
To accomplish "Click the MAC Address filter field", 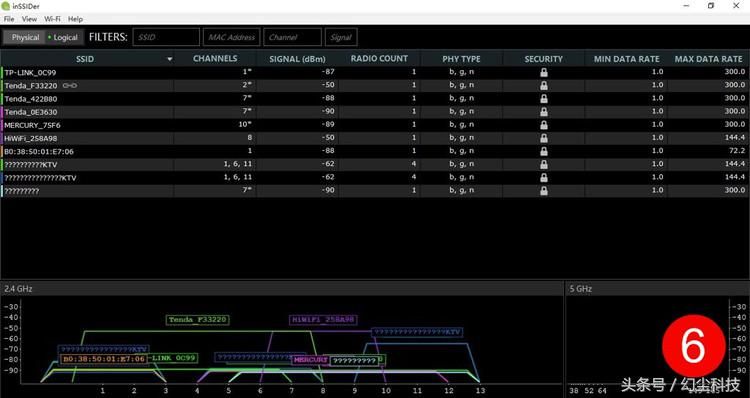I will pos(232,37).
